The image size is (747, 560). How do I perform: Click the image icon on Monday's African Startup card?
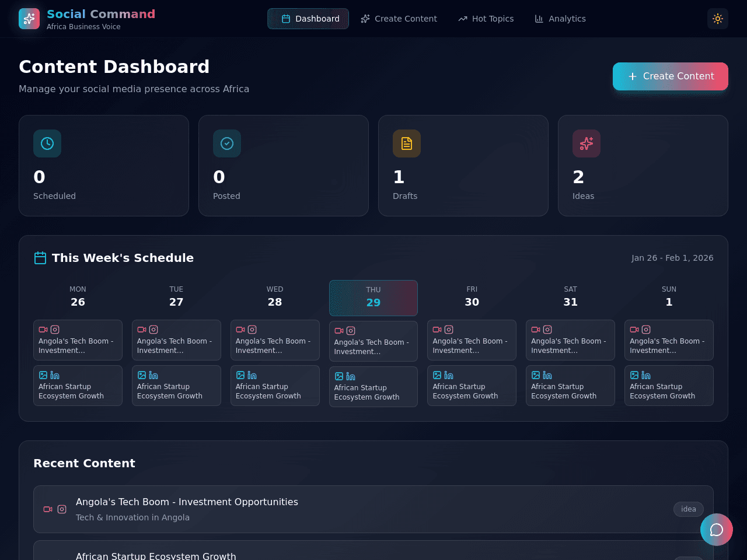point(43,375)
